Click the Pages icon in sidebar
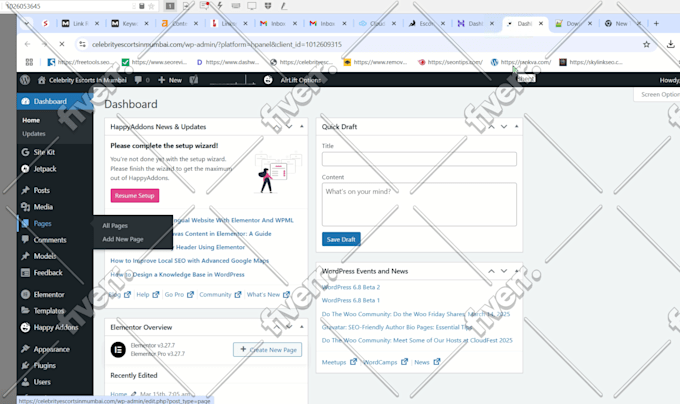The height and width of the screenshot is (404, 680). (25, 223)
